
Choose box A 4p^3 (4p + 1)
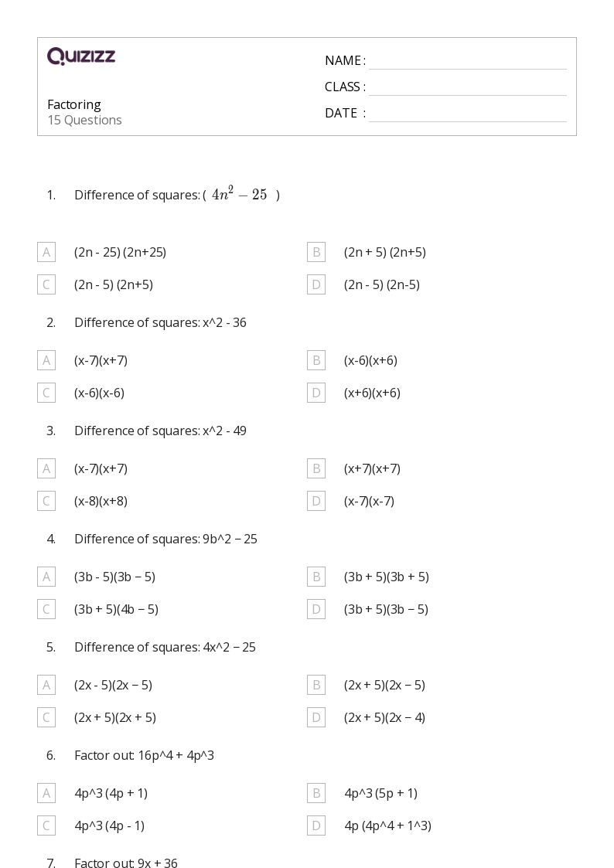tap(46, 793)
